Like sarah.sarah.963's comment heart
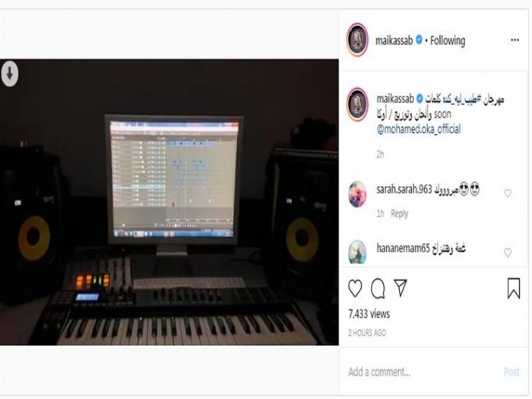532x399 pixels. coord(508,193)
